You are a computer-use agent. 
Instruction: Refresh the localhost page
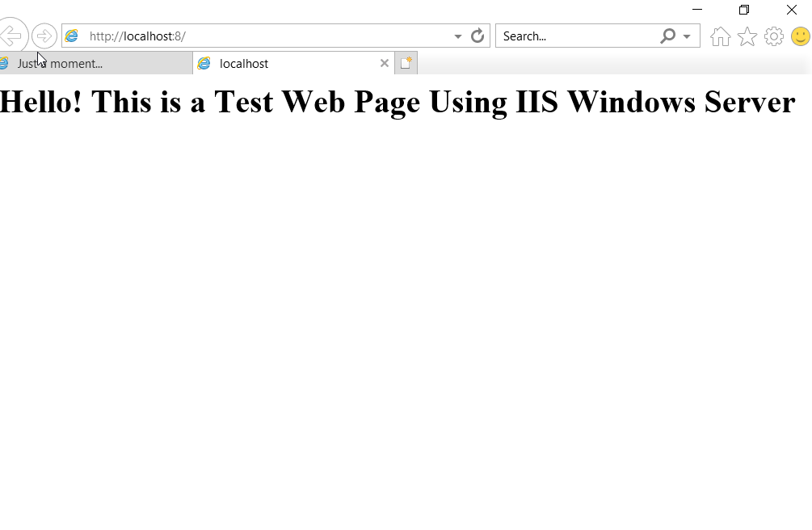click(x=478, y=36)
